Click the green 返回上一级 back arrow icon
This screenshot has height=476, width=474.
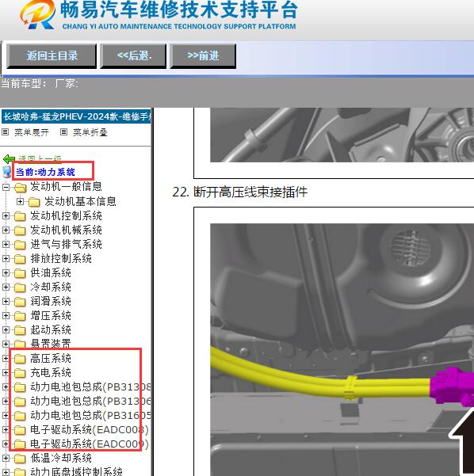point(9,159)
